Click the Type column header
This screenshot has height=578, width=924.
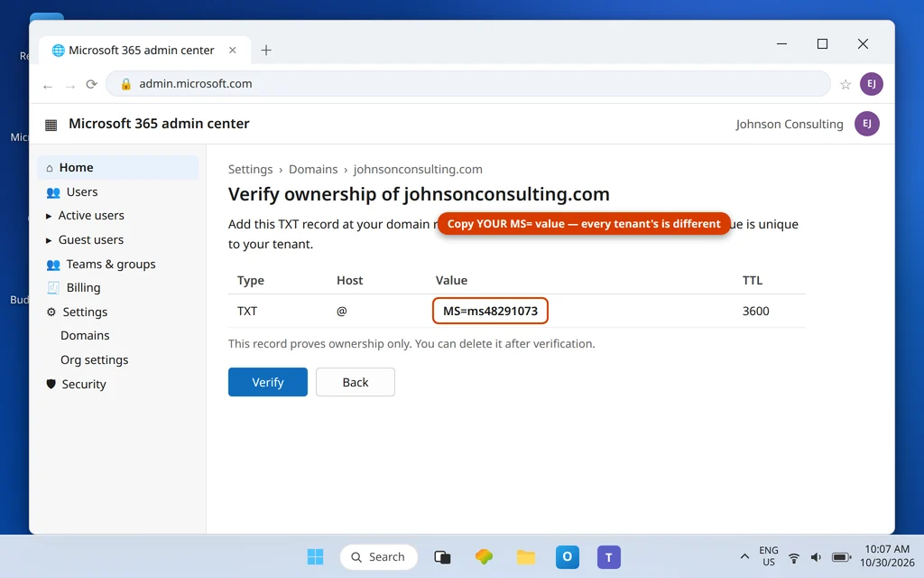click(x=251, y=280)
